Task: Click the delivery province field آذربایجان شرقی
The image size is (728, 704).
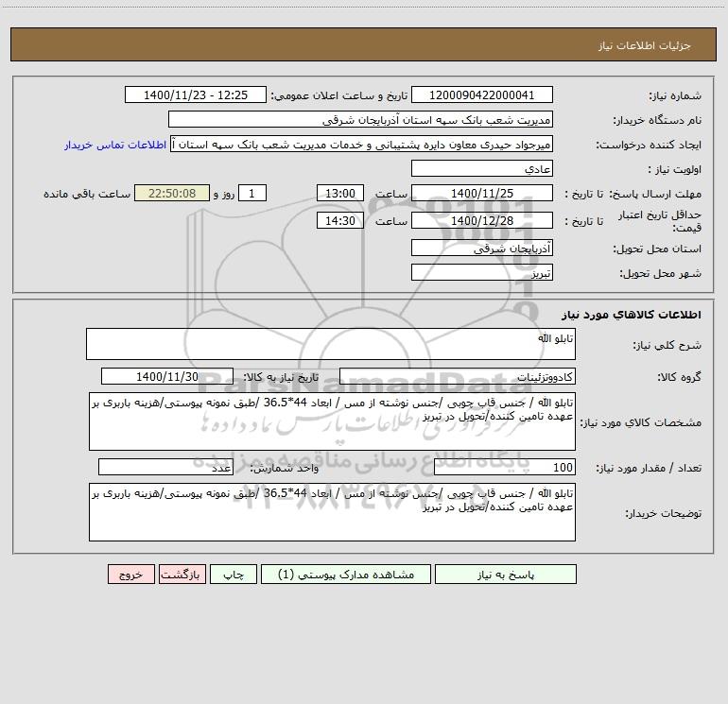Action: pyautogui.click(x=482, y=248)
